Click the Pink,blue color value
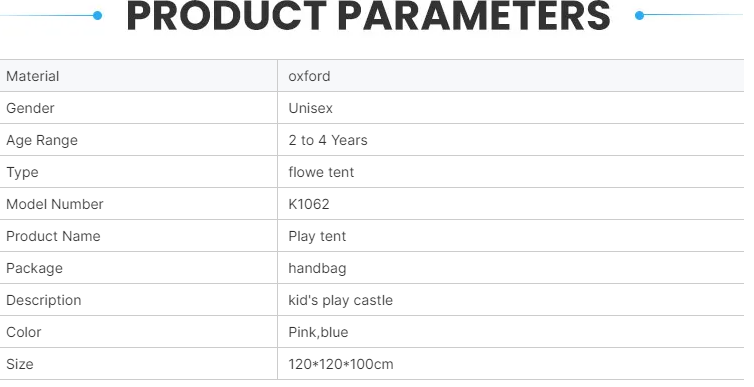754x387 pixels. 318,332
